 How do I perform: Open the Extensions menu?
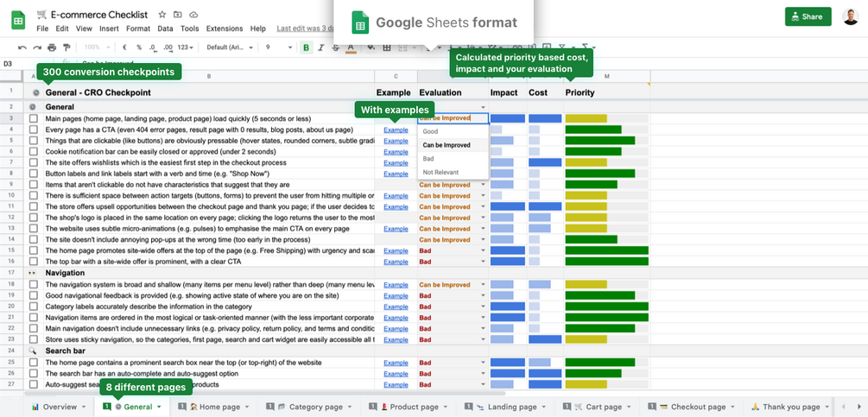pos(225,28)
